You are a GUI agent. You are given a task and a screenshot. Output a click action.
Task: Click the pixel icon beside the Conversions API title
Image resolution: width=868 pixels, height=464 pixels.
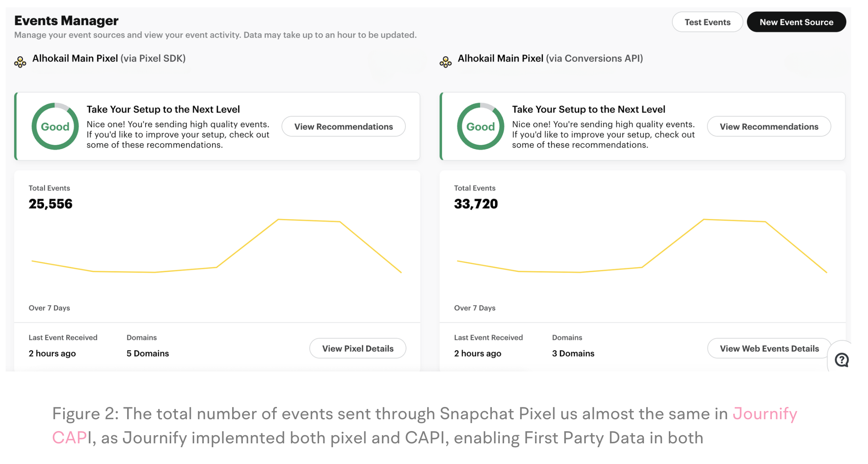pos(445,62)
